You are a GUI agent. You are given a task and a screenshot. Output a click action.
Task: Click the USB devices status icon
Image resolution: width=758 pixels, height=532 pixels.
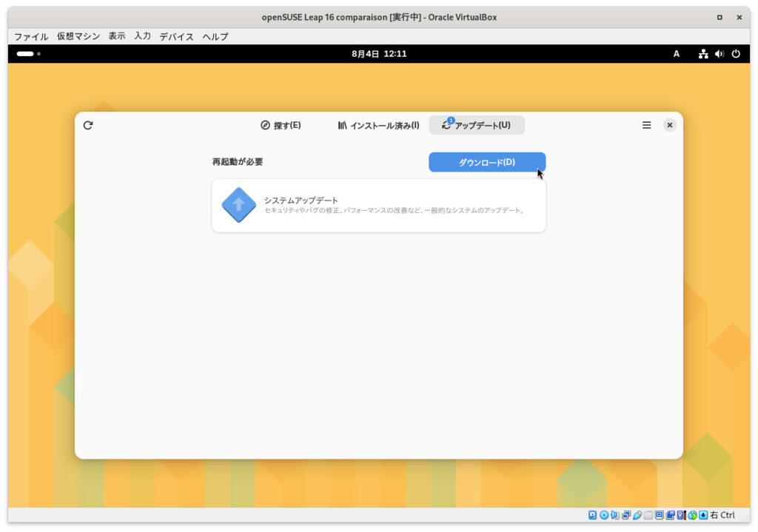coord(637,515)
